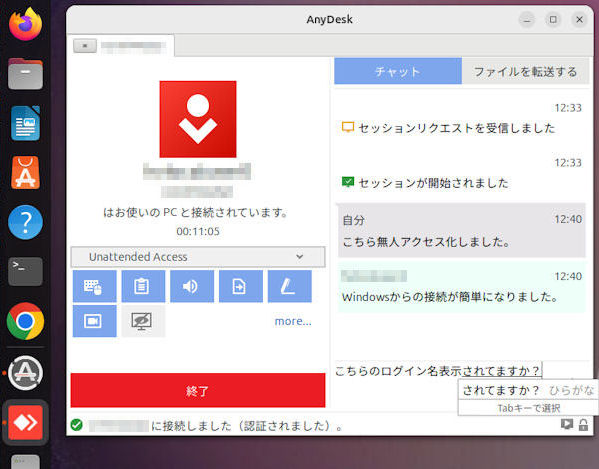Click the AnyDesk red logo image
The width and height of the screenshot is (599, 469).
(198, 119)
